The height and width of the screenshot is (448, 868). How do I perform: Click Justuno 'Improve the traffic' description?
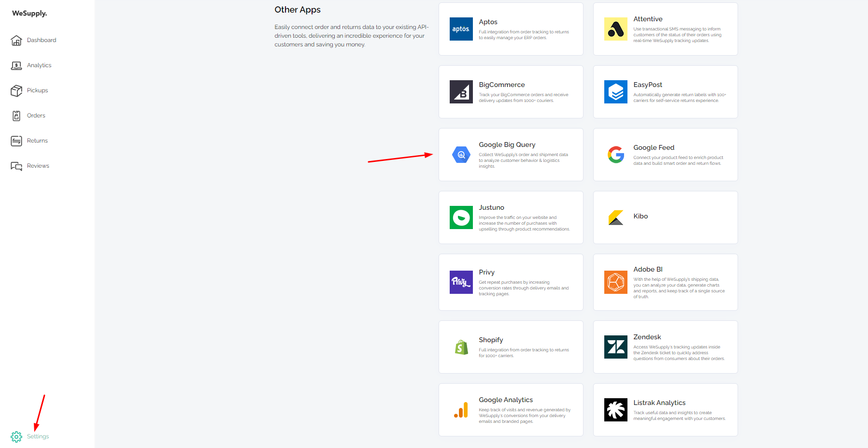point(525,223)
